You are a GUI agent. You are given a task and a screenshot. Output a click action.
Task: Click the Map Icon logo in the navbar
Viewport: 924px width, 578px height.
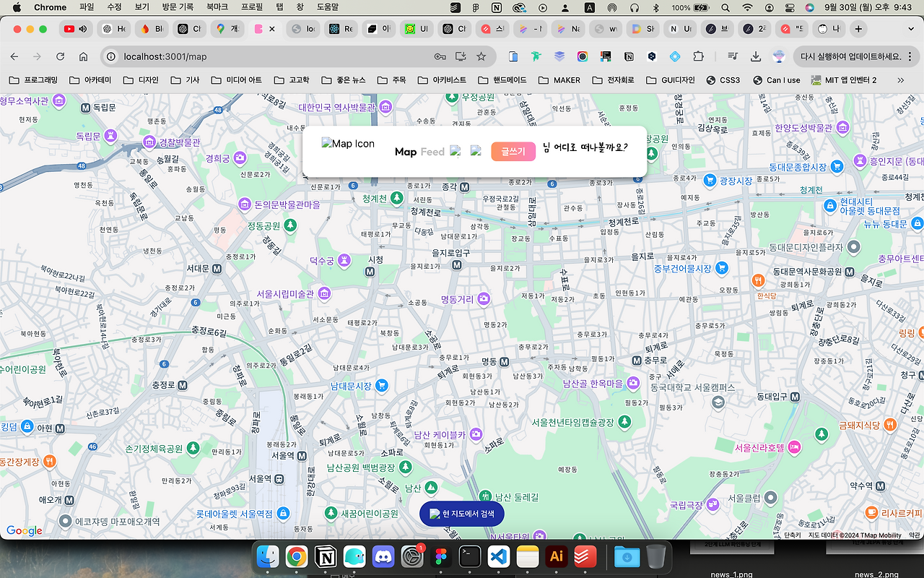tap(348, 144)
